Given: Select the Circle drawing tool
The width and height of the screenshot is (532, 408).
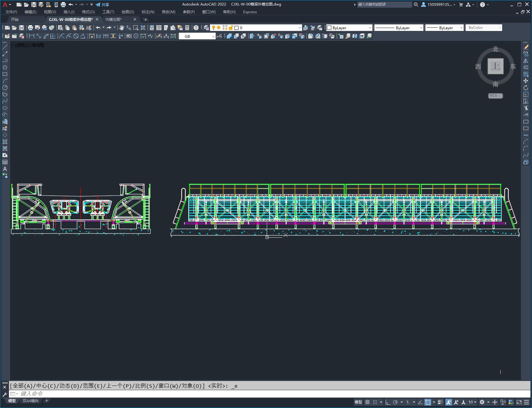Looking at the screenshot, I should 5,88.
